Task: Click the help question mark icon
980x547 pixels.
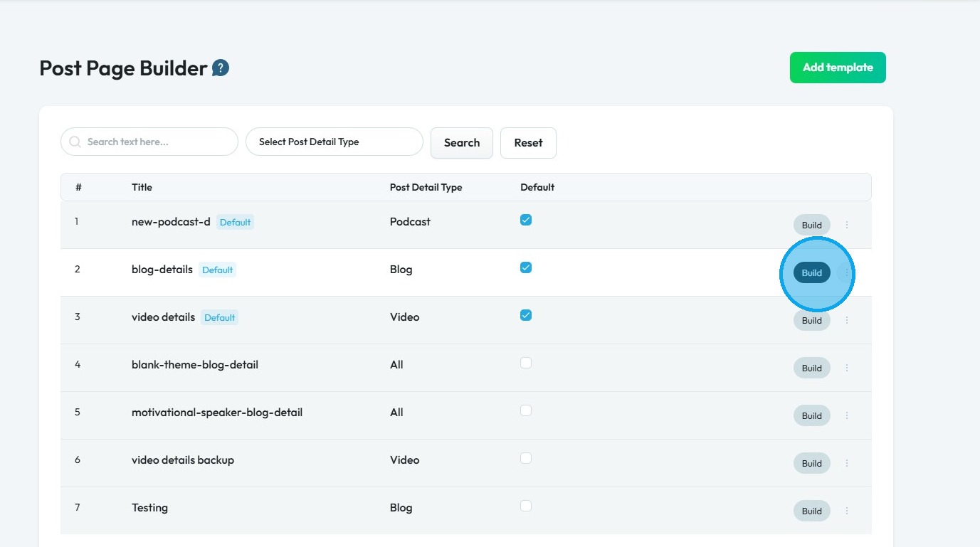Action: (221, 68)
